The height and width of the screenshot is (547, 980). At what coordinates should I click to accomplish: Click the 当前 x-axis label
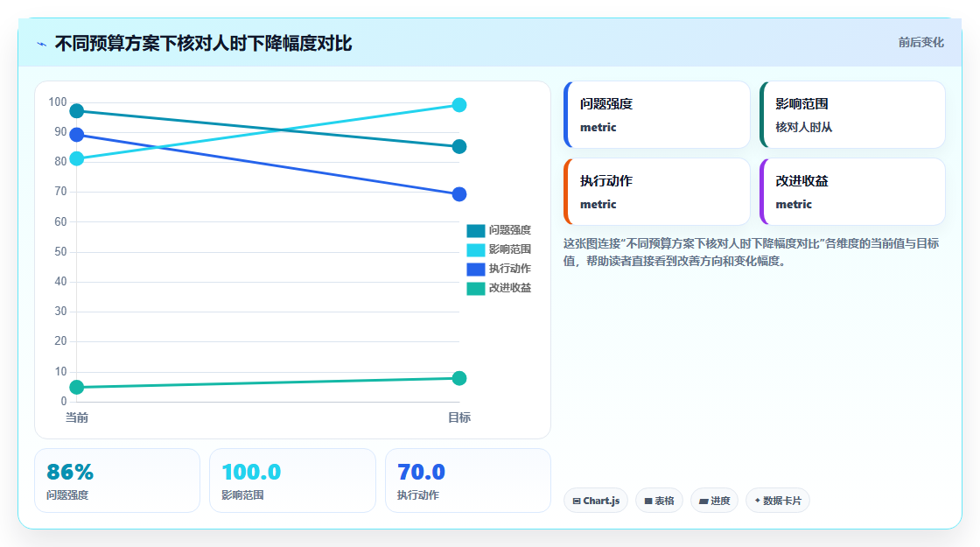coord(77,417)
